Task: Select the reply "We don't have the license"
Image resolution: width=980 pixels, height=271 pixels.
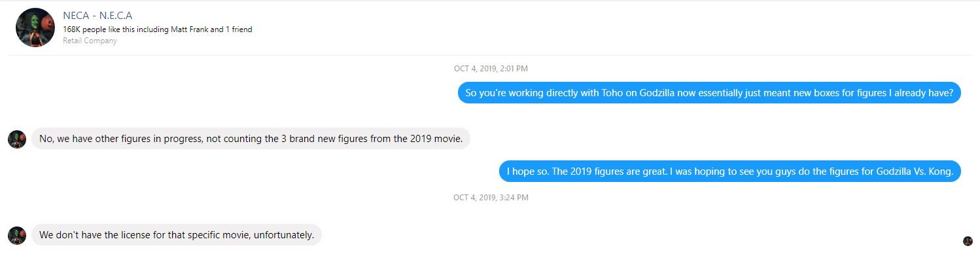Action: tap(177, 235)
